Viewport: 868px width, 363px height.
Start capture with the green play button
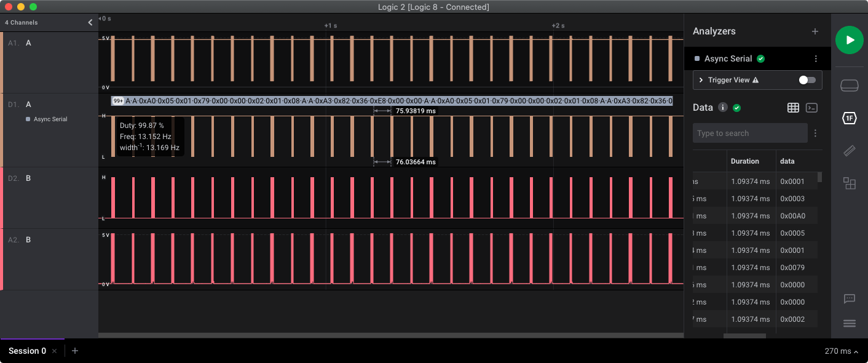click(849, 40)
